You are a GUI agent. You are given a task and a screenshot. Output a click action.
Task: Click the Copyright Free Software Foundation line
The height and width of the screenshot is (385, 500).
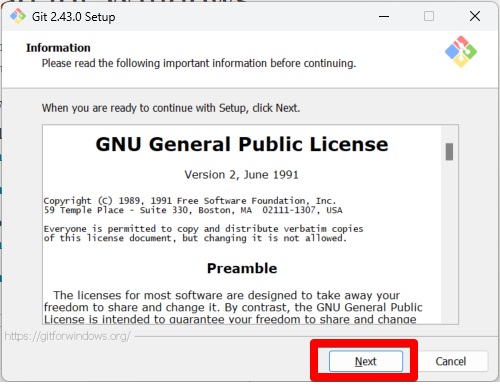(190, 201)
